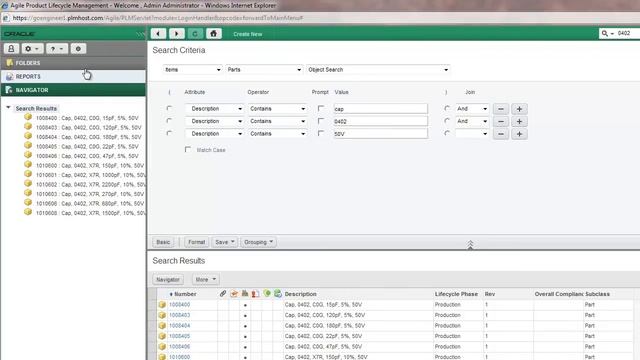The width and height of the screenshot is (640, 360).
Task: Collapse the Search Results tree node
Action: pyautogui.click(x=8, y=108)
